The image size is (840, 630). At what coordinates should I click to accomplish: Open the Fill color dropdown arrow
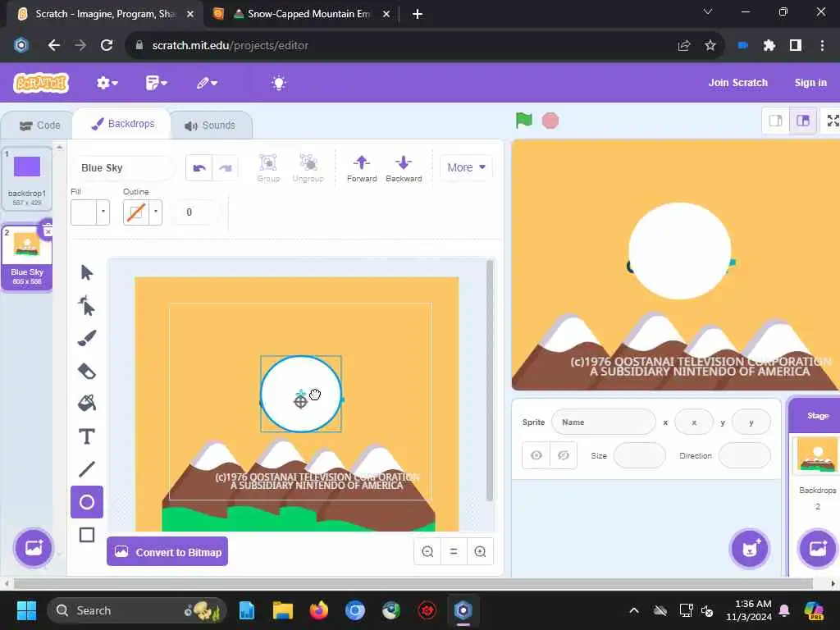coord(103,212)
